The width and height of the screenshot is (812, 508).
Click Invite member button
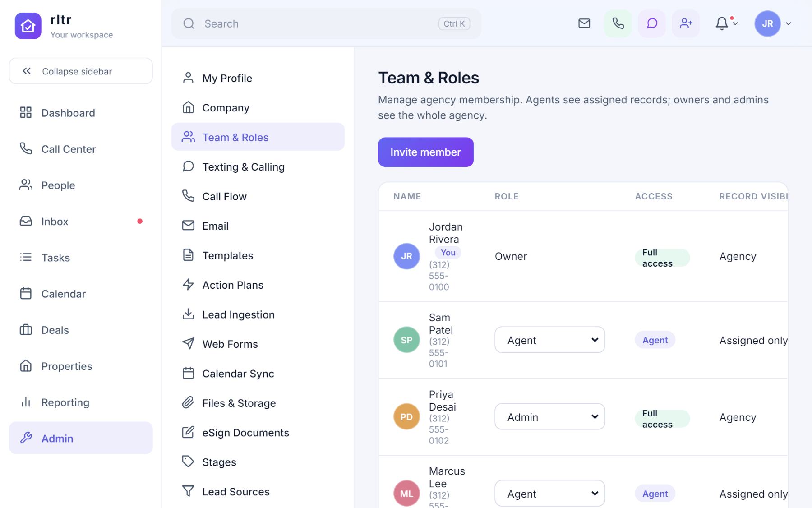(426, 152)
